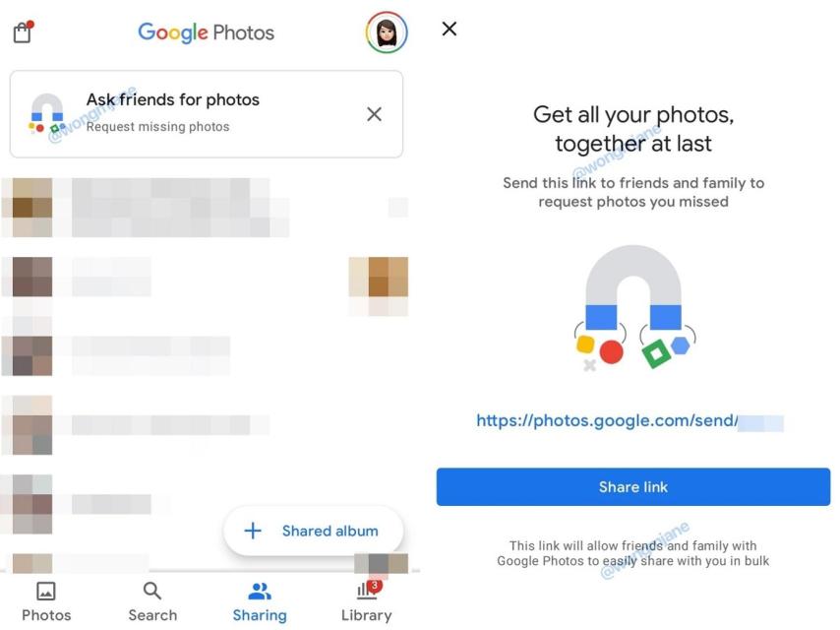Switch to the Search tab

click(152, 601)
